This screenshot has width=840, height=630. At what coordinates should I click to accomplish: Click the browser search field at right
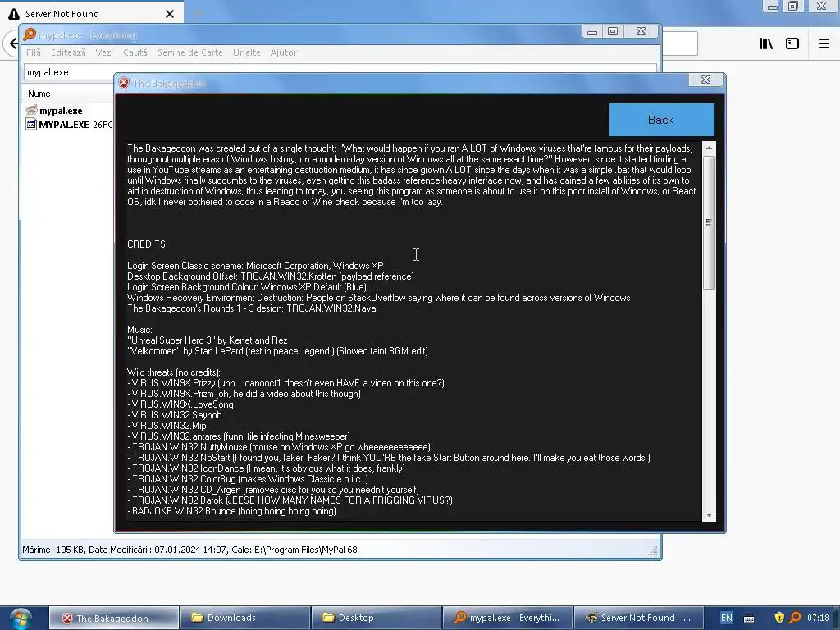pyautogui.click(x=680, y=43)
